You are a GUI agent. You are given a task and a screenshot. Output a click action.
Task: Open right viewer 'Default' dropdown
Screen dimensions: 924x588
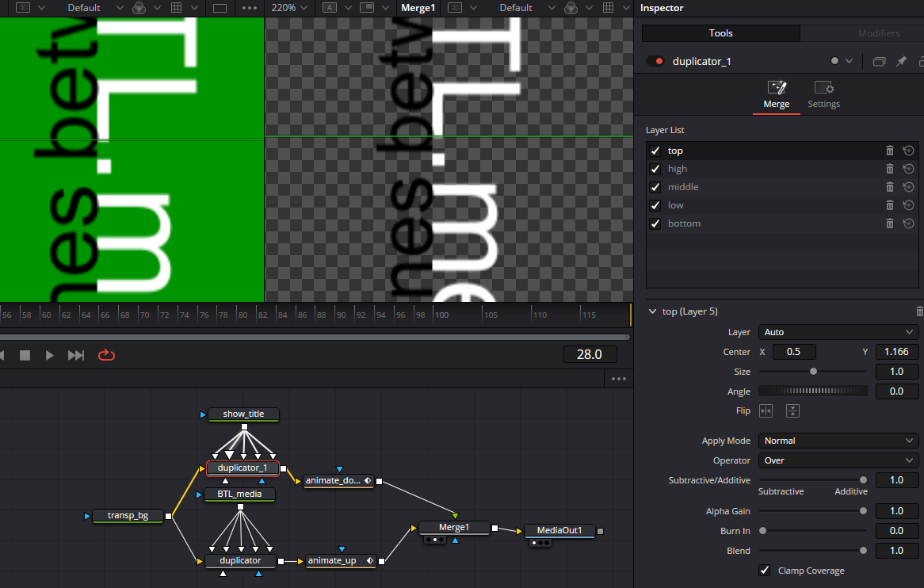click(527, 8)
